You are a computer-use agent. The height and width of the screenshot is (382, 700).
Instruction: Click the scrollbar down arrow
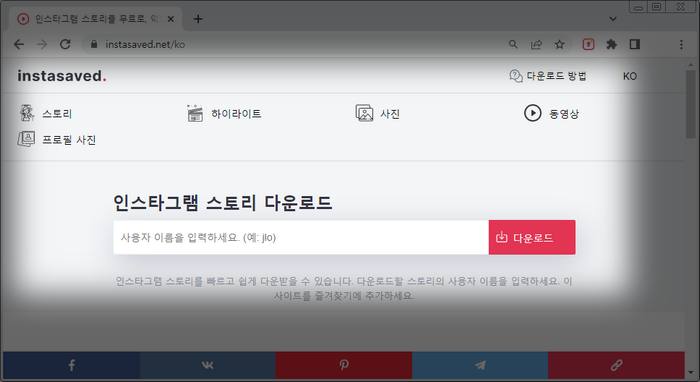(x=691, y=372)
